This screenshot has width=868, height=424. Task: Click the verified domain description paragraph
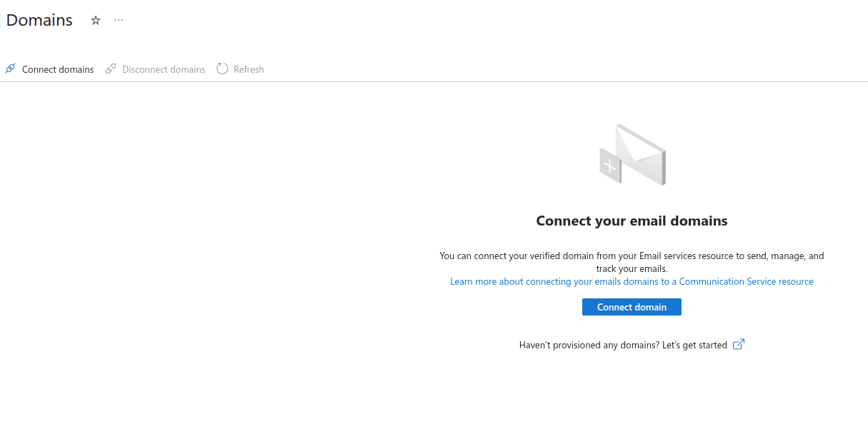coord(632,262)
